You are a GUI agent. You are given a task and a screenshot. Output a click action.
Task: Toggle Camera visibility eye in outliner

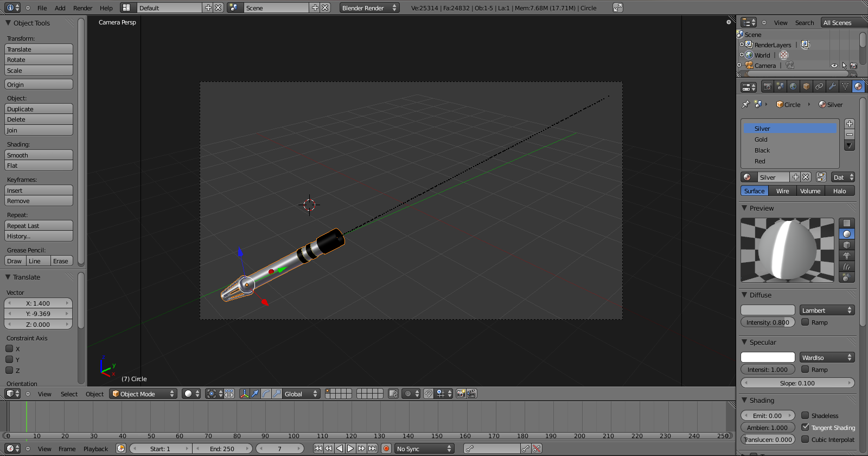(834, 66)
